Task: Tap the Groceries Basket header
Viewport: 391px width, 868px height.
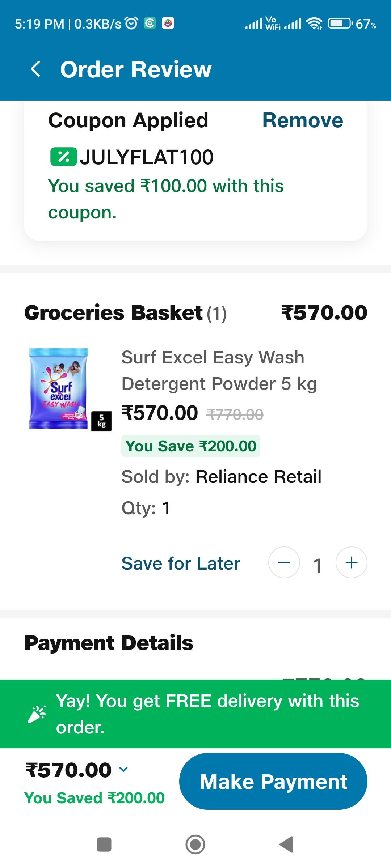Action: click(x=113, y=312)
